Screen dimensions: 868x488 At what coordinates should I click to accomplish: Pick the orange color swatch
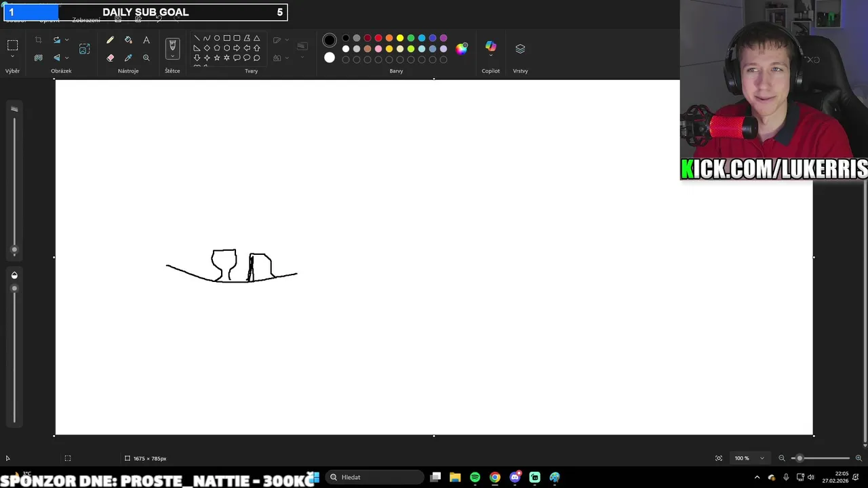tap(389, 38)
